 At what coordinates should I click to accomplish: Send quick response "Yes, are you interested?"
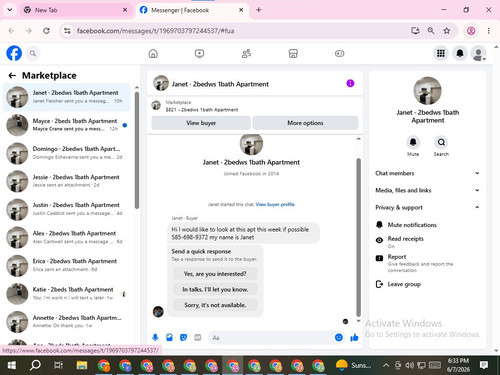click(215, 274)
